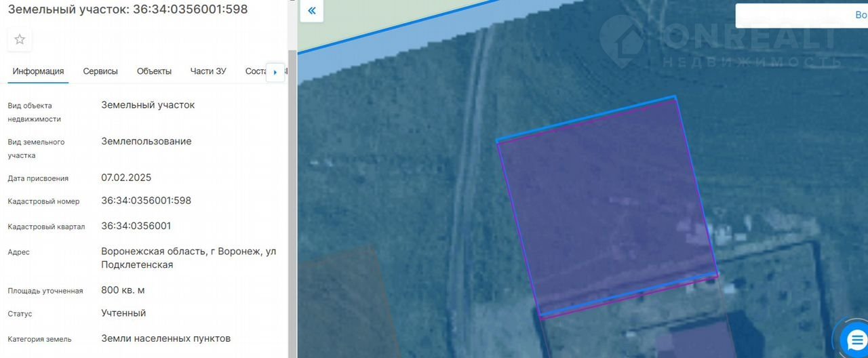Click the search field at top right

click(x=800, y=16)
